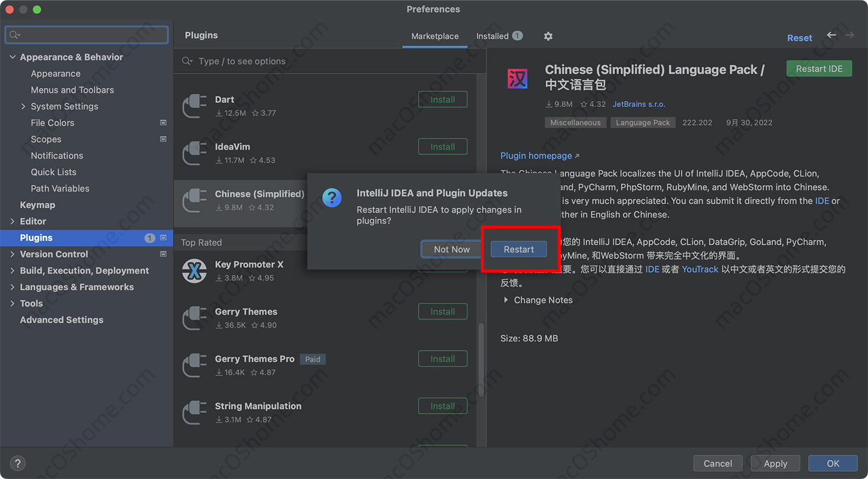Collapse the Appearance & Behavior section
The width and height of the screenshot is (868, 479).
(12, 57)
